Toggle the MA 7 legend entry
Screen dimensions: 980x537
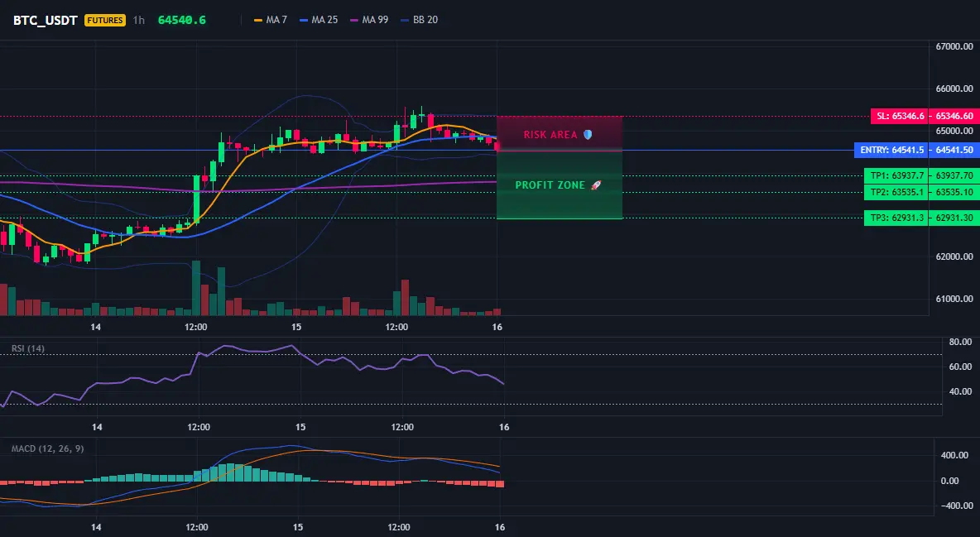pyautogui.click(x=271, y=20)
